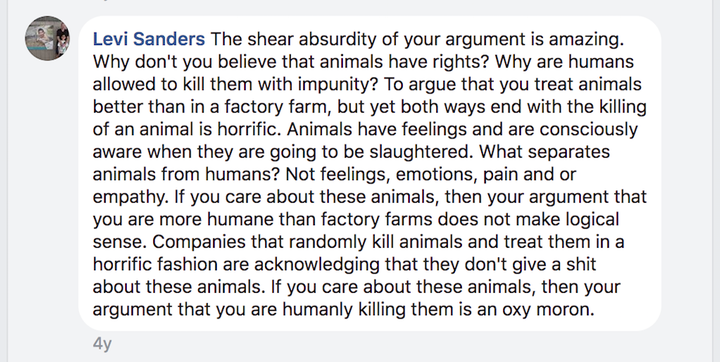The image size is (720, 362).
Task: Click the Levi Sanders name link
Action: (149, 40)
